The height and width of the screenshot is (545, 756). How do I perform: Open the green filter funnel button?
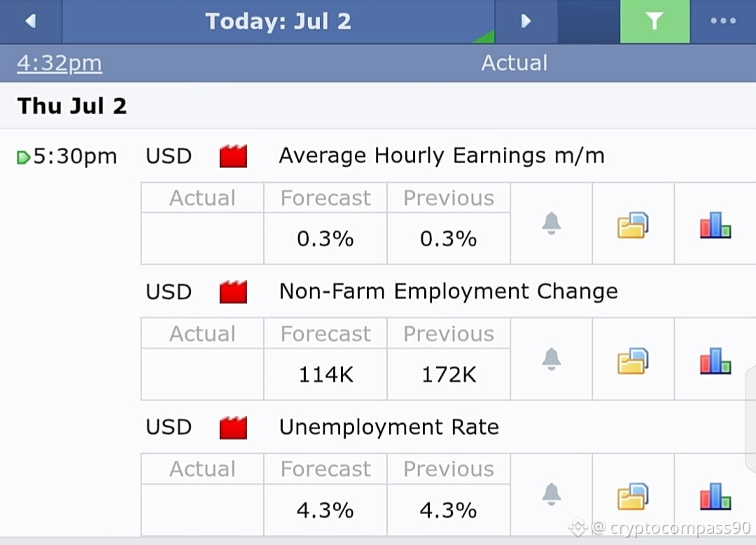(654, 21)
